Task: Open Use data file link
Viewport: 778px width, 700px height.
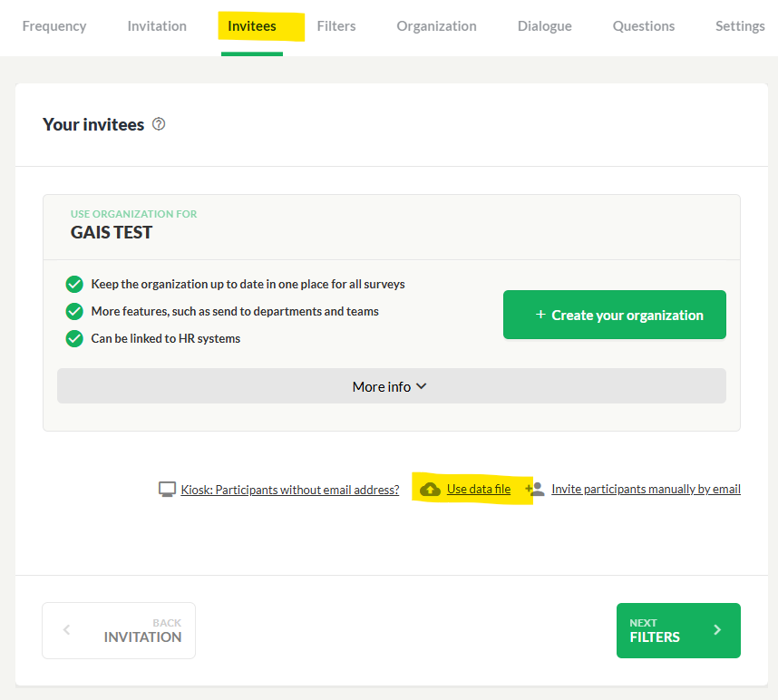Action: 479,489
